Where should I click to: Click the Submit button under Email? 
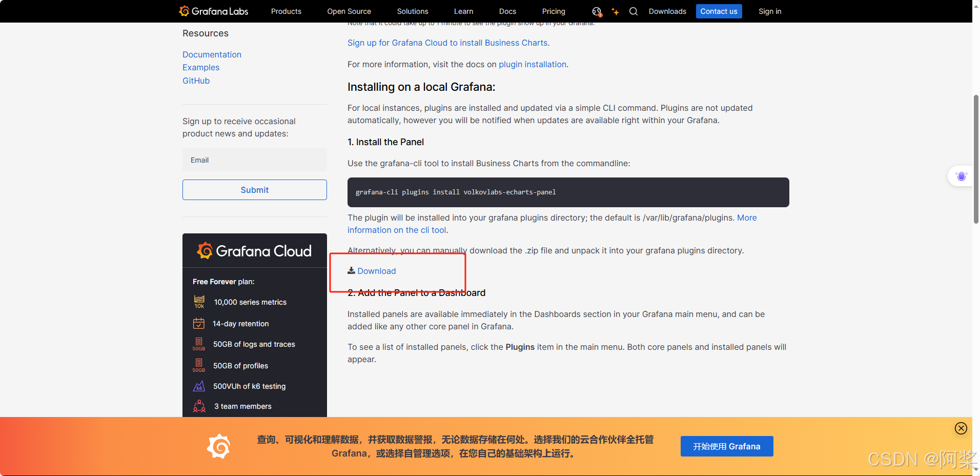tap(254, 190)
